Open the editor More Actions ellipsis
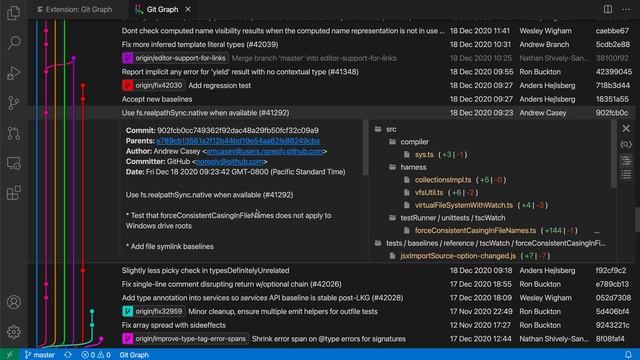 626,9
